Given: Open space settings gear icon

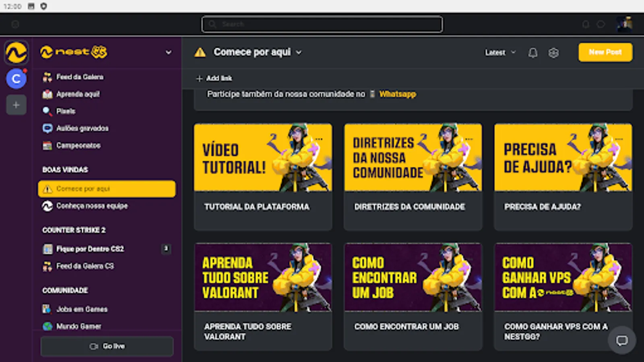Looking at the screenshot, I should pyautogui.click(x=553, y=53).
